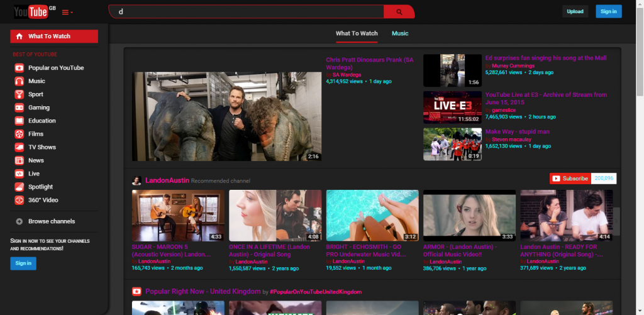The height and width of the screenshot is (315, 644).
Task: Click the top-right Sign in button
Action: pos(609,11)
